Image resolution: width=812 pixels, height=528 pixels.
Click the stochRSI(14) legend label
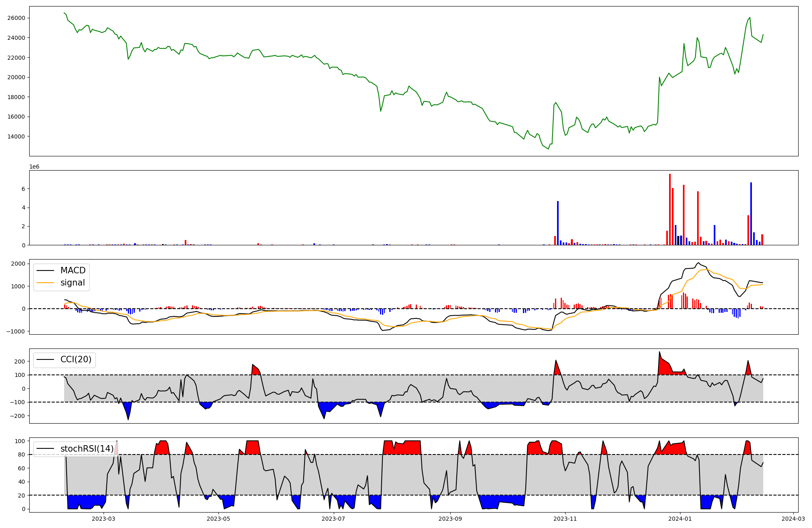click(87, 448)
